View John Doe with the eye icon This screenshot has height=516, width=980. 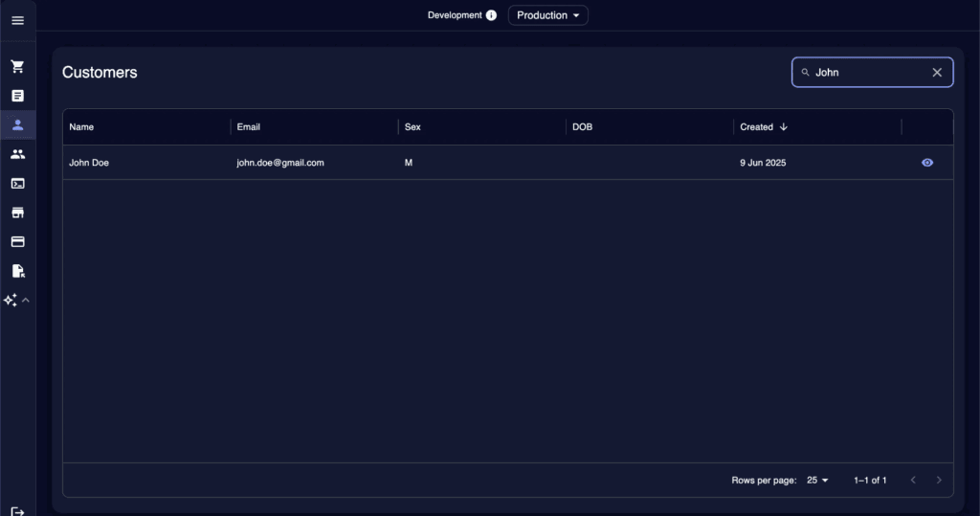(926, 163)
